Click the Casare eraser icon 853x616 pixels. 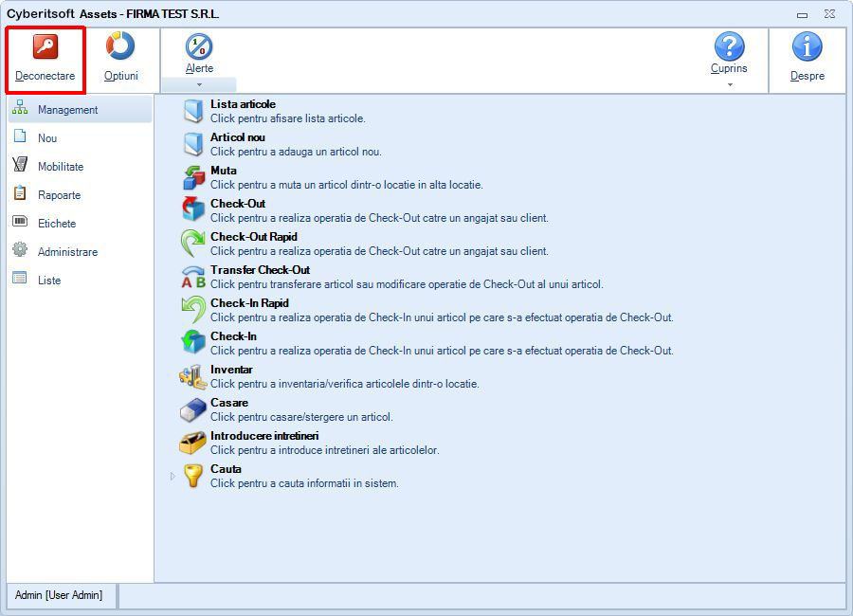(192, 409)
